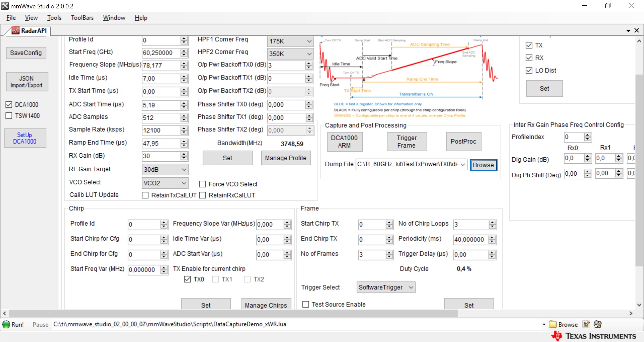Click the SaveConfig button
644x342 pixels.
pos(26,53)
